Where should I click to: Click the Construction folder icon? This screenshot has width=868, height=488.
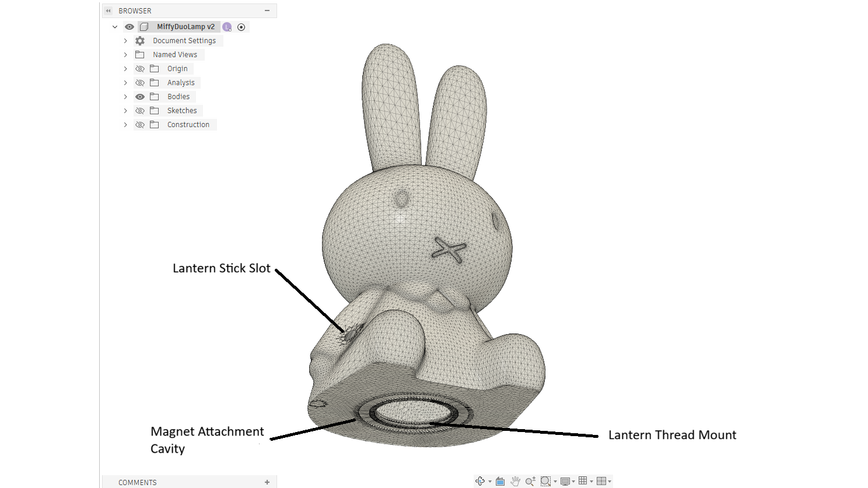(155, 125)
